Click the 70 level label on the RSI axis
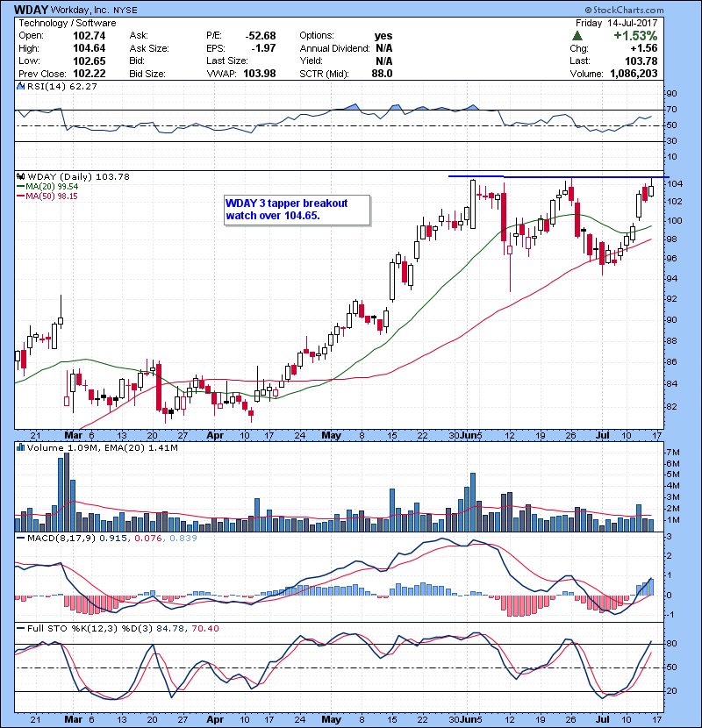702x728 pixels. coord(672,110)
